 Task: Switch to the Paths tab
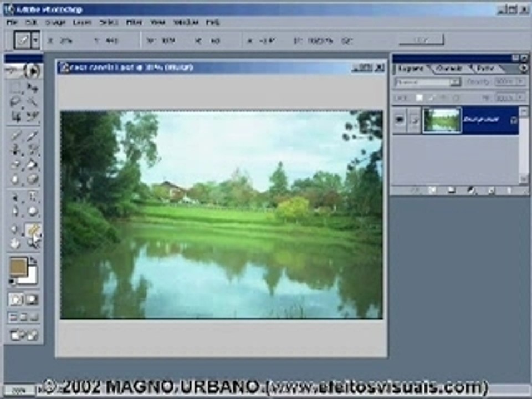click(x=485, y=69)
